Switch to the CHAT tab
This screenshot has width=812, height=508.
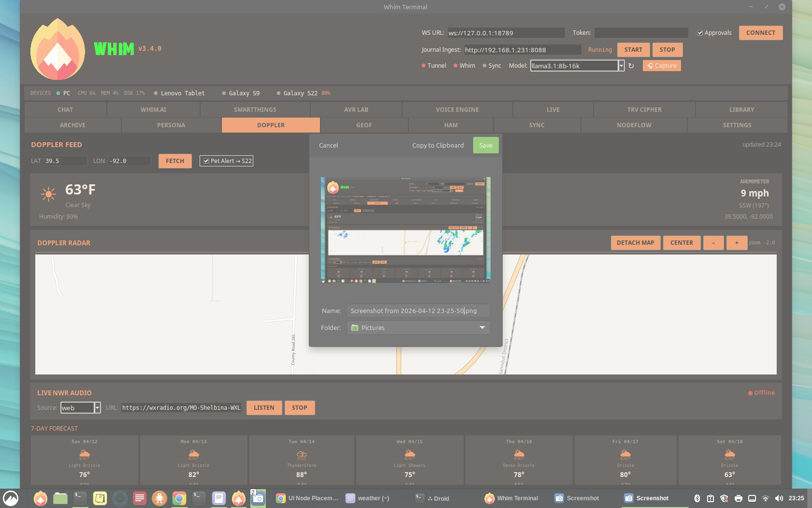click(x=65, y=110)
